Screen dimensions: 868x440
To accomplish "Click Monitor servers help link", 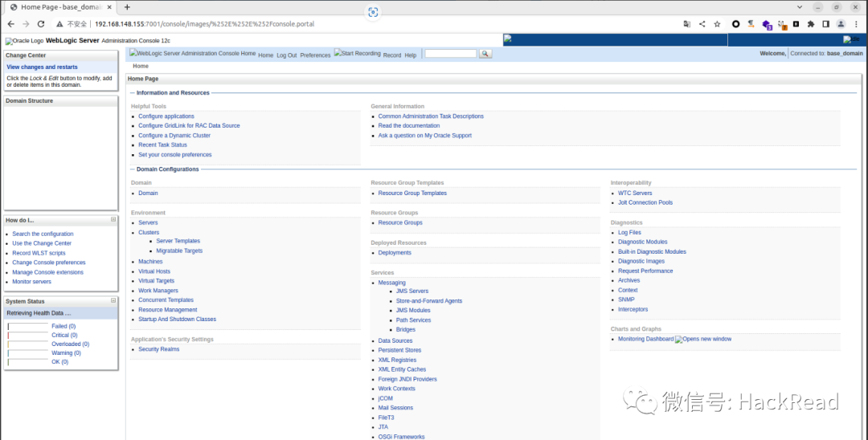I will coord(31,281).
